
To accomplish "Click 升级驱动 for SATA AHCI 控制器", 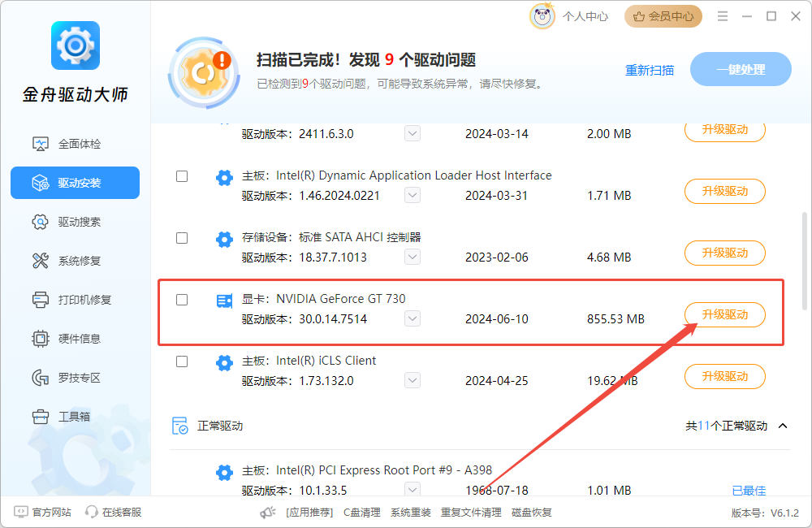I will tap(725, 253).
